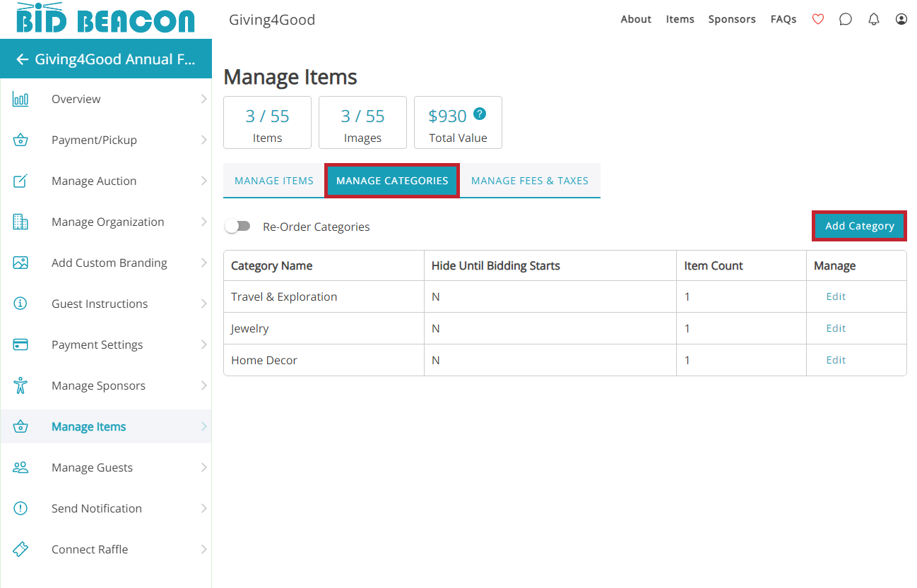The width and height of the screenshot is (917, 588).
Task: Click the Total Value help question icon
Action: 480,114
